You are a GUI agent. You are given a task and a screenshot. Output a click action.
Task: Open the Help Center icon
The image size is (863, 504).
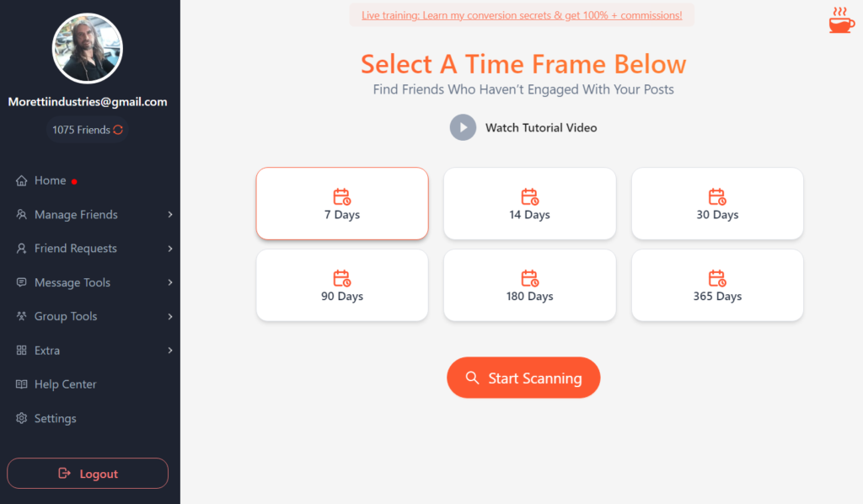20,383
